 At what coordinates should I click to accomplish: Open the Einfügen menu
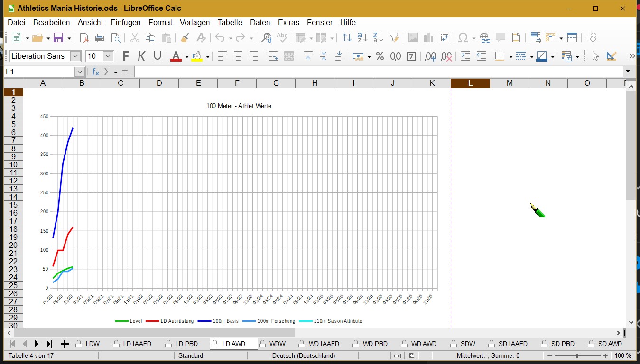click(125, 22)
